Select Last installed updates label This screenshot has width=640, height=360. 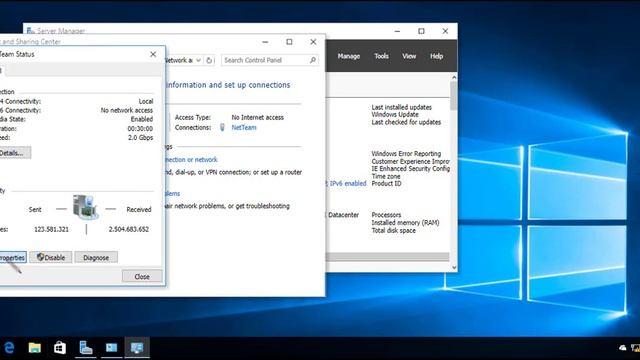401,107
